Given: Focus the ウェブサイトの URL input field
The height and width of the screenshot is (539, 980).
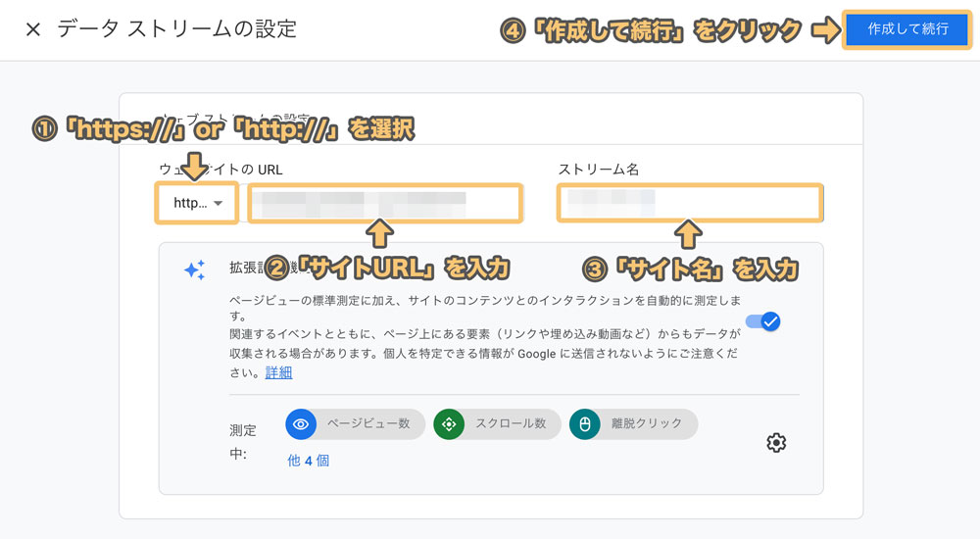Looking at the screenshot, I should pos(385,203).
